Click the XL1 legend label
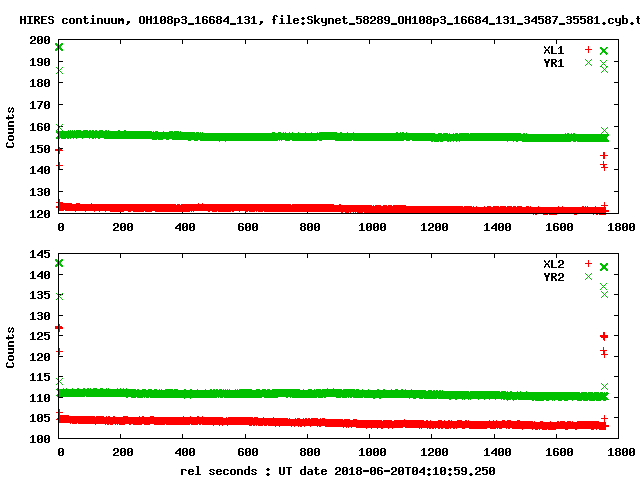Viewport: 640px width, 480px height. pos(553,50)
